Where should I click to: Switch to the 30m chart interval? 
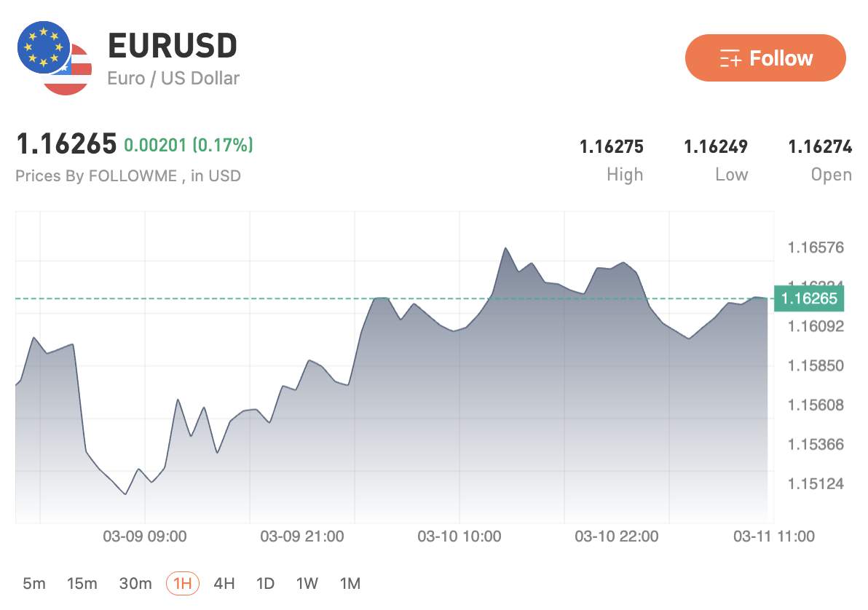[x=135, y=583]
